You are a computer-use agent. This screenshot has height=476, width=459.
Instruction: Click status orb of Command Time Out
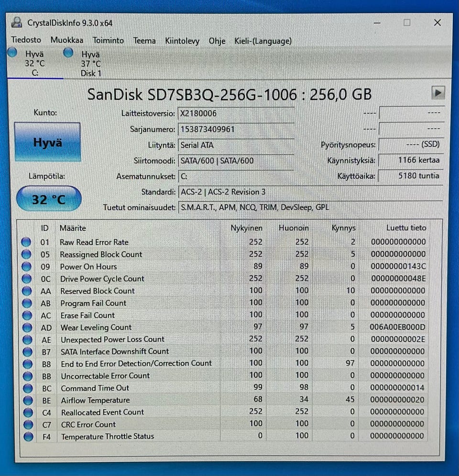(28, 388)
